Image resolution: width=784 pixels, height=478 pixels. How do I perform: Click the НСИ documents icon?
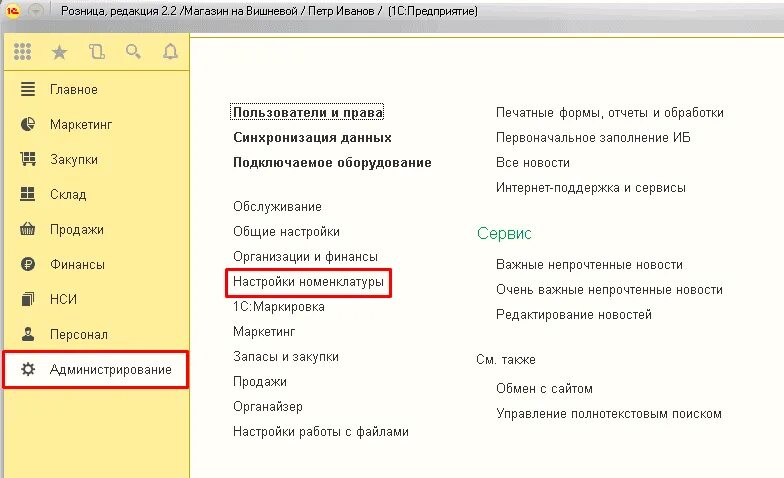pos(28,299)
